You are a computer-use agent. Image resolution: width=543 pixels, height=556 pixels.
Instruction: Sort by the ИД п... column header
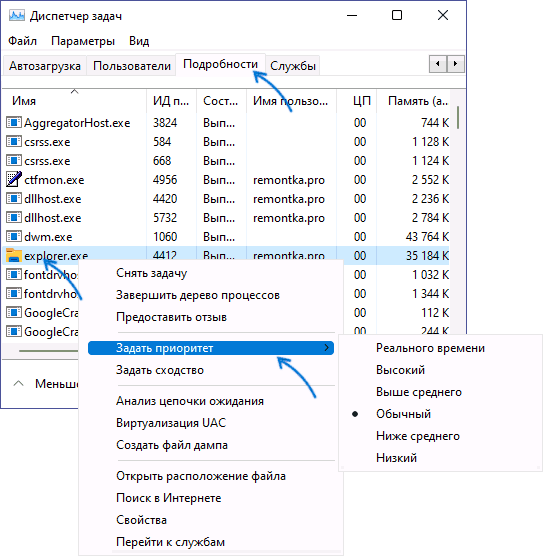[171, 101]
